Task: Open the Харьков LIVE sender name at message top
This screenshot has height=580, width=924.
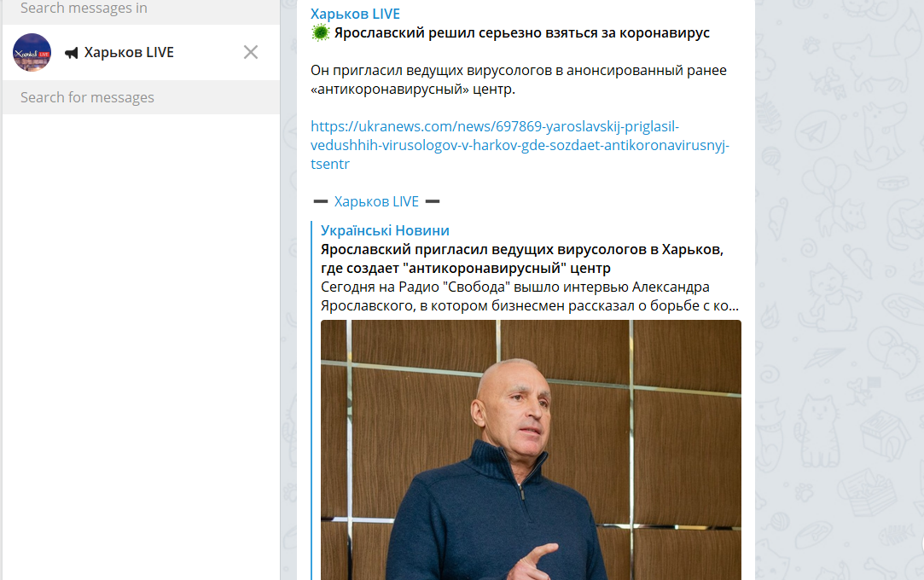Action: tap(355, 14)
